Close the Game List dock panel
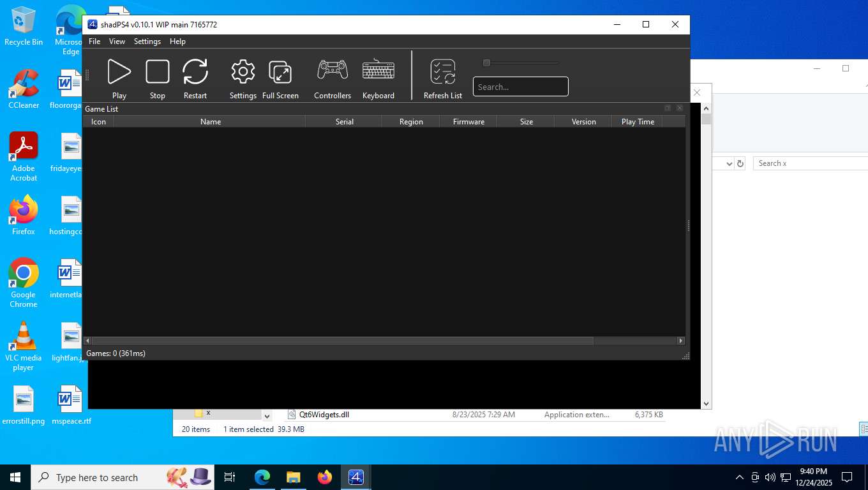 [680, 108]
